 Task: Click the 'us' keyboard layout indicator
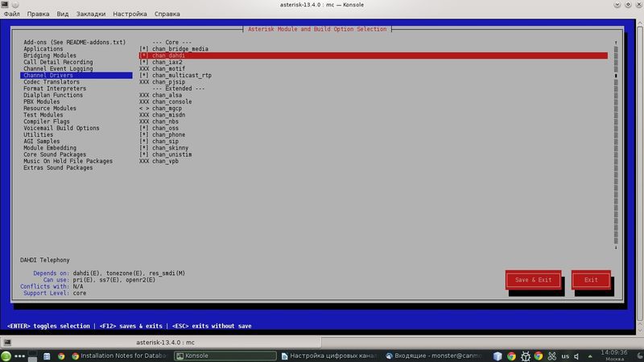(565, 355)
